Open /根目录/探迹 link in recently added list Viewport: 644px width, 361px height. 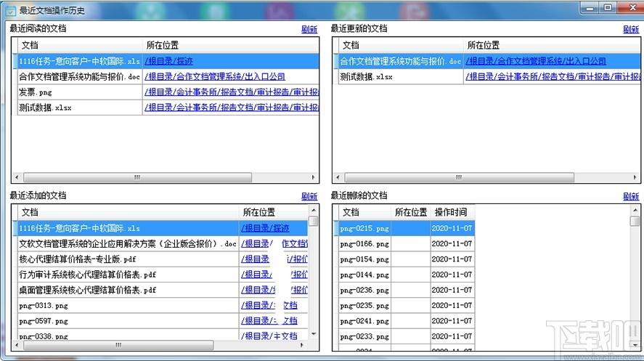pyautogui.click(x=265, y=228)
